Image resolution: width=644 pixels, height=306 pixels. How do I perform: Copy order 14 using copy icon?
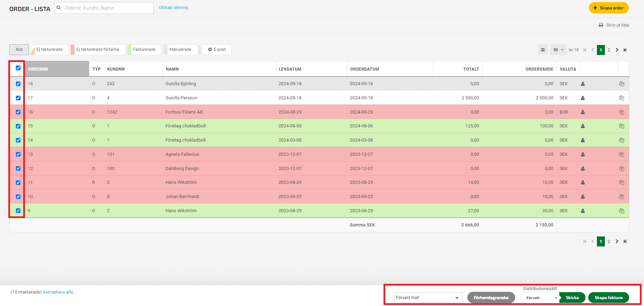(x=621, y=140)
